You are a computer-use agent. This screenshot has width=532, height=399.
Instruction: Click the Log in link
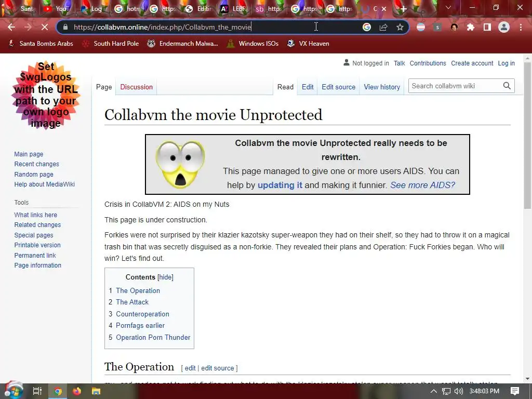pyautogui.click(x=506, y=63)
